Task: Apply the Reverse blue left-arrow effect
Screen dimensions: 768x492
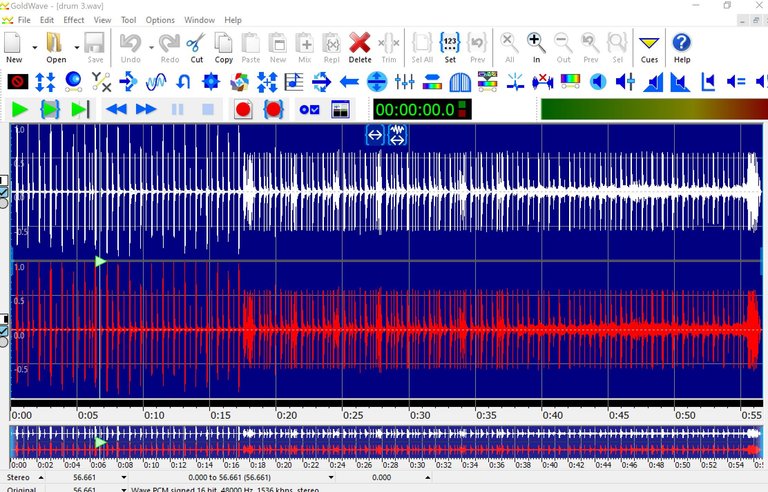Action: click(349, 82)
